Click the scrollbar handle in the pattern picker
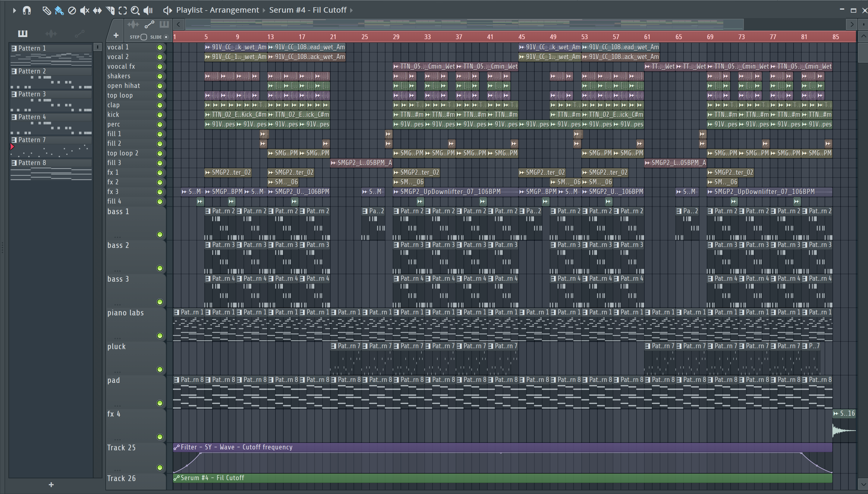 point(97,47)
